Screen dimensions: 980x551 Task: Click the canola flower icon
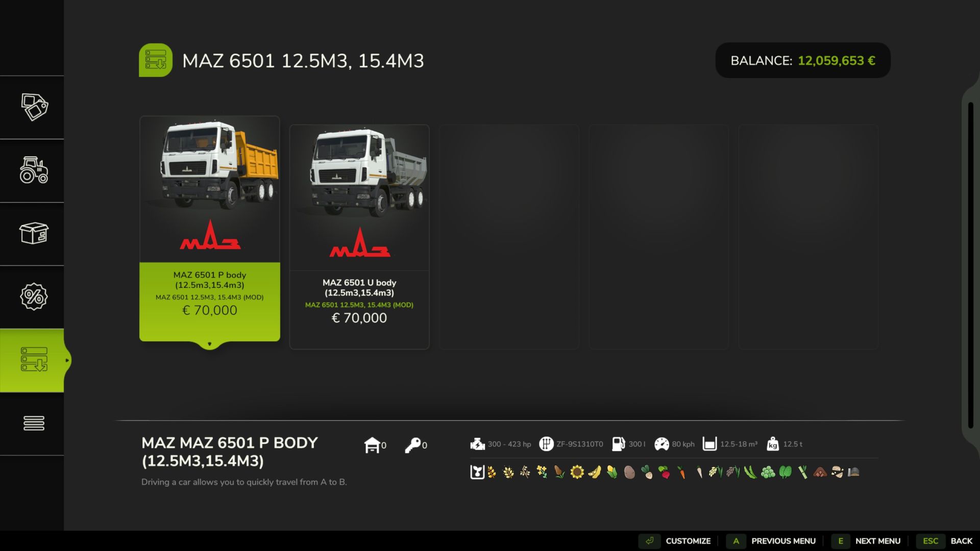point(542,472)
